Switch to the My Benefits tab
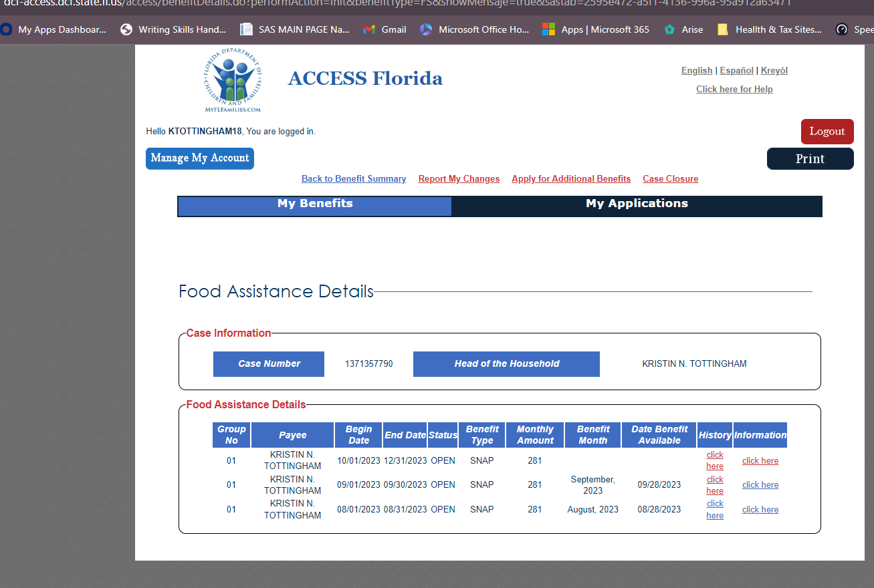This screenshot has height=588, width=874. click(x=315, y=206)
